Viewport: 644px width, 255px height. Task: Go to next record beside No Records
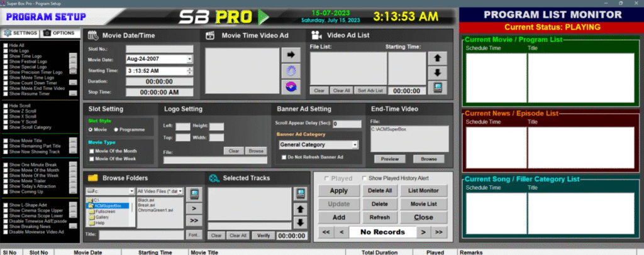pyautogui.click(x=423, y=232)
